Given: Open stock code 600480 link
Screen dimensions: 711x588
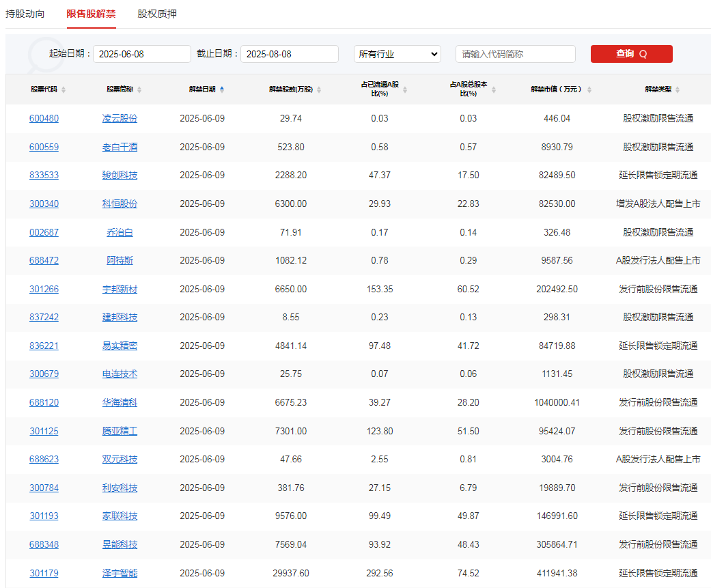Looking at the screenshot, I should (44, 118).
